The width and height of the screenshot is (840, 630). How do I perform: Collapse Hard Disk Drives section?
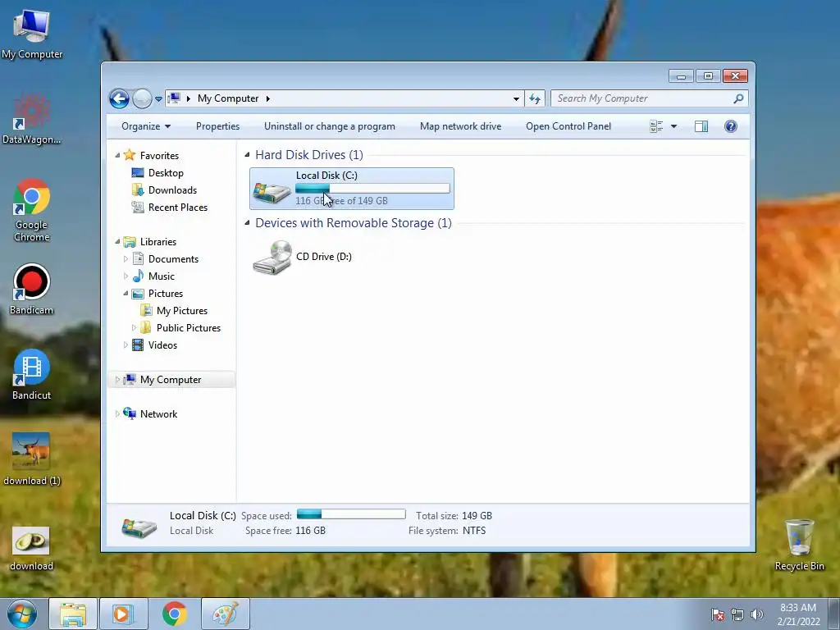coord(247,155)
